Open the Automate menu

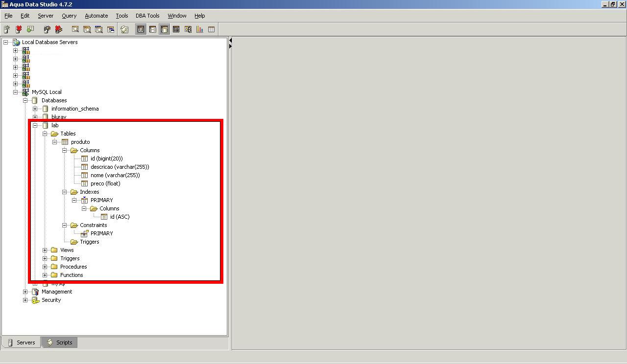point(96,16)
